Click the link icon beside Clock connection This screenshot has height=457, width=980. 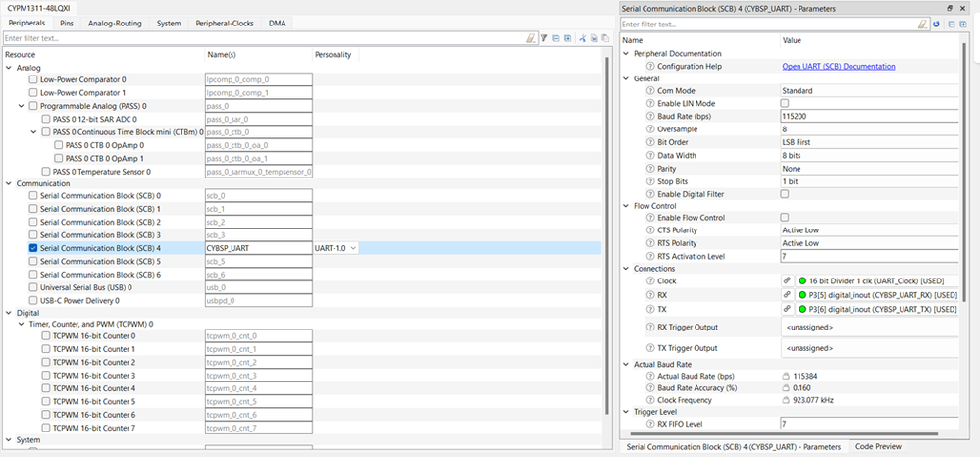(x=787, y=281)
